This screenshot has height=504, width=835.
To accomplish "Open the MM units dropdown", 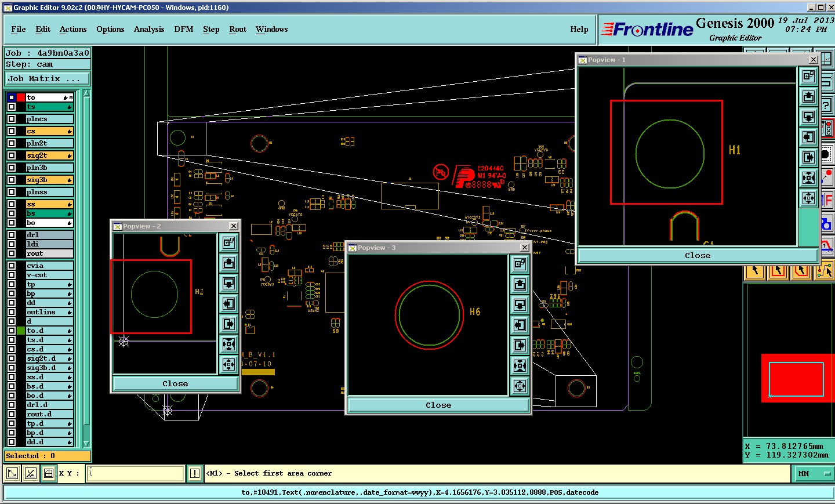I will tap(812, 474).
